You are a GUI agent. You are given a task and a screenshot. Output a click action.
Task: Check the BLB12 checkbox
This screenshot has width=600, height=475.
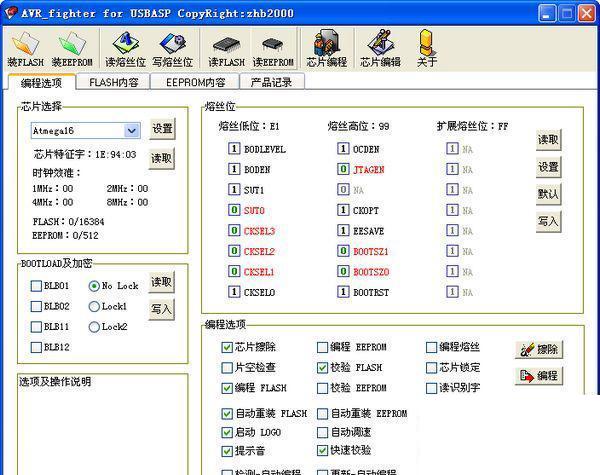(x=36, y=347)
